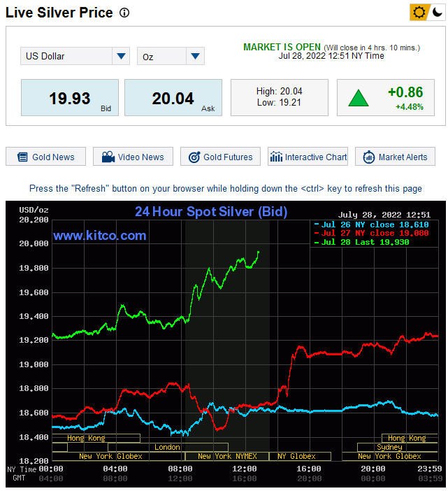Click the info icon beside Live Silver Price

pos(124,13)
